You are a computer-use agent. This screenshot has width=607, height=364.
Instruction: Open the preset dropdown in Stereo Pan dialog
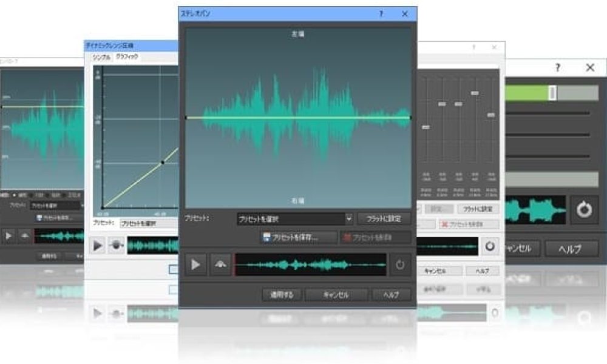pos(295,219)
